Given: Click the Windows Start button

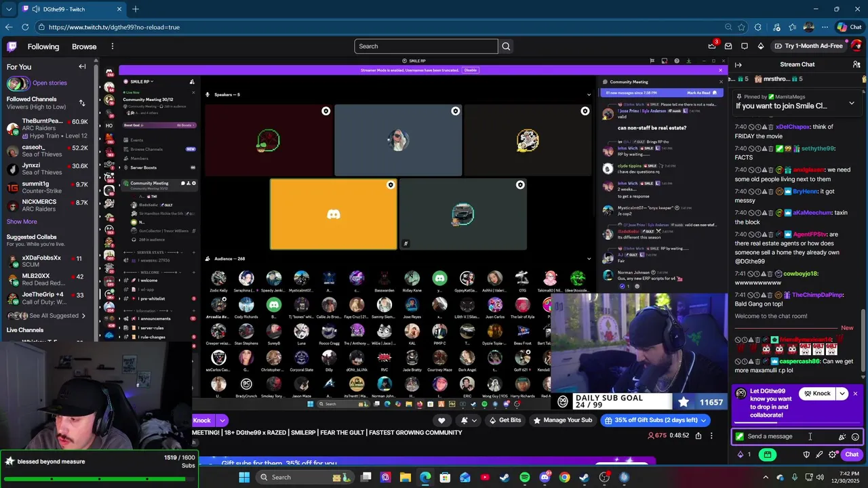Looking at the screenshot, I should pyautogui.click(x=244, y=477).
